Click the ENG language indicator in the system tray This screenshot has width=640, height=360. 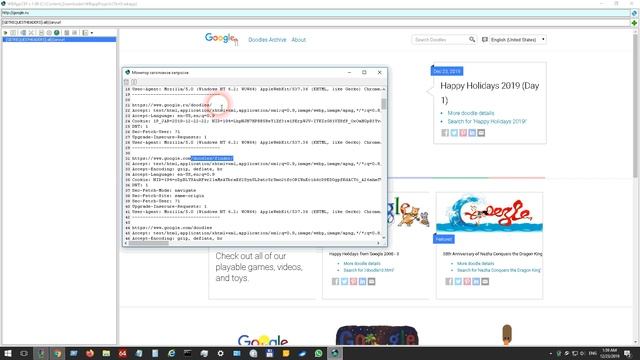[593, 353]
